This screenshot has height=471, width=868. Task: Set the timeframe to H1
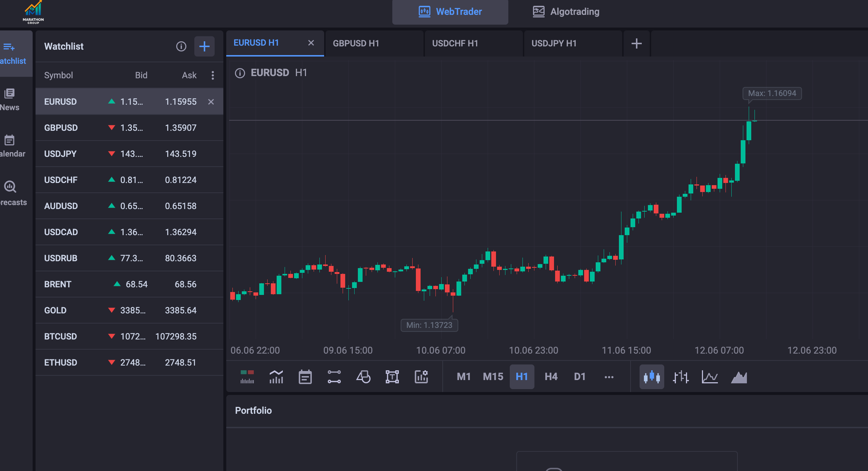(x=522, y=377)
